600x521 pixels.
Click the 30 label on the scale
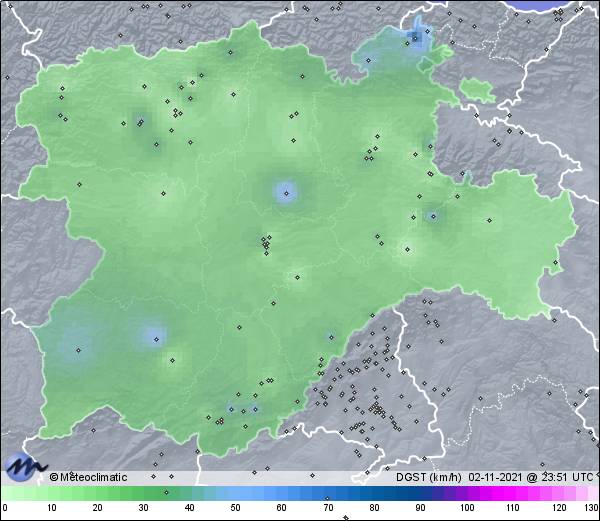point(143,508)
